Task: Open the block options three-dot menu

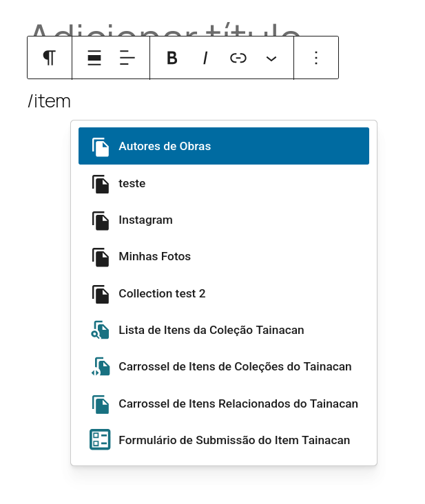Action: (x=316, y=58)
